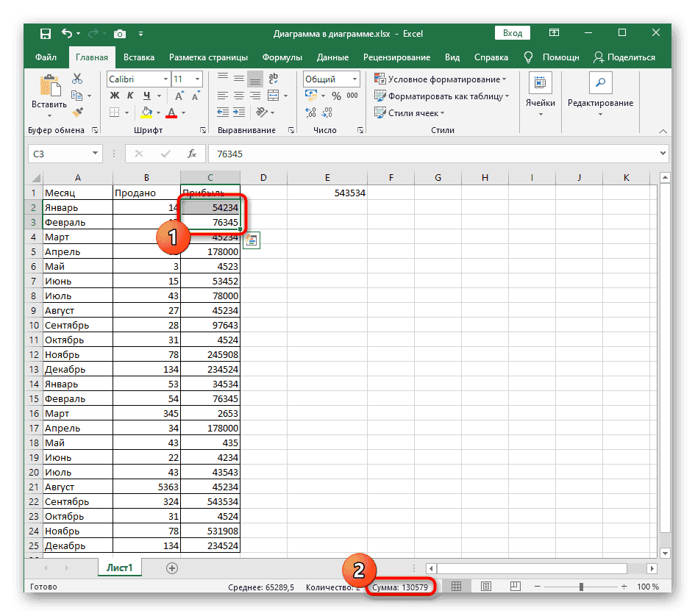Switch to the Формулы tab
The height and width of the screenshot is (616, 695).
click(282, 57)
